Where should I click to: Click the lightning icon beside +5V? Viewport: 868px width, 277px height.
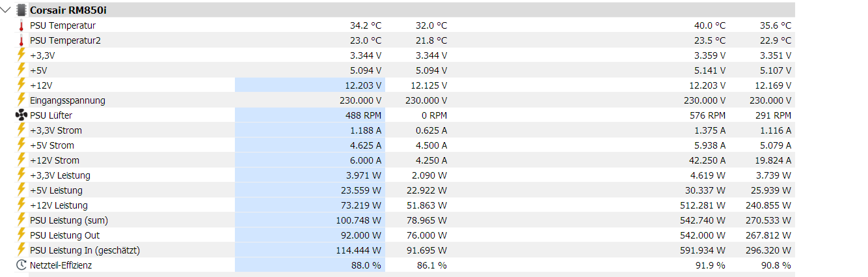[21, 70]
